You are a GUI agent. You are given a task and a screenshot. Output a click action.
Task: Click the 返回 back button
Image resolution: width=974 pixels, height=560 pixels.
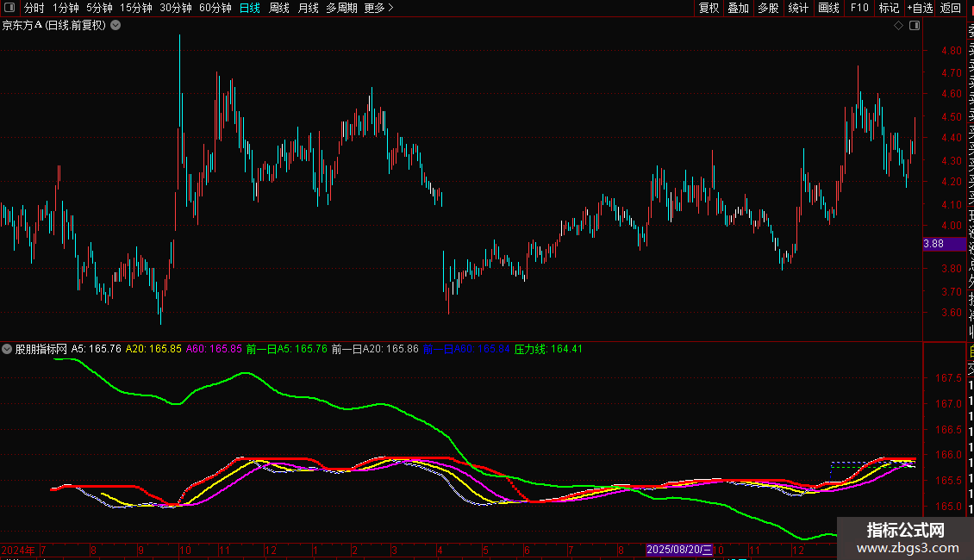tap(951, 8)
